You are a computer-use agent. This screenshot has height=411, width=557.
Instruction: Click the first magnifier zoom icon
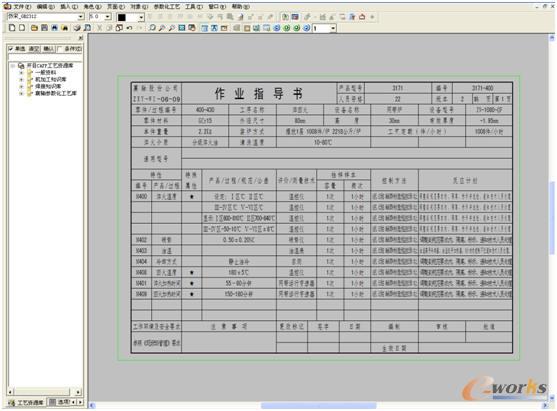tap(152, 28)
